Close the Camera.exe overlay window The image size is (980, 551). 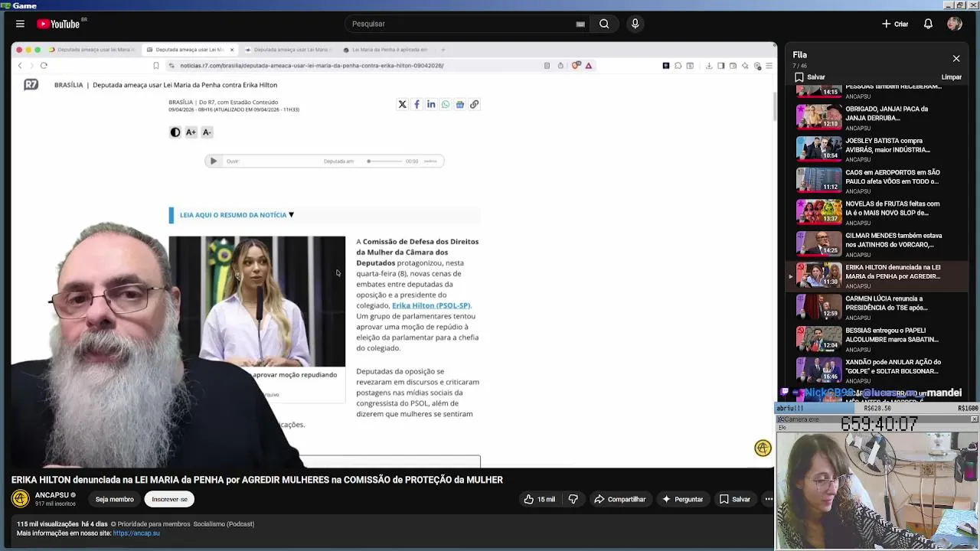(x=974, y=419)
